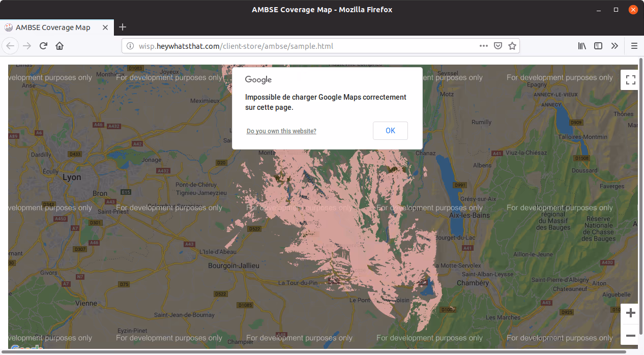The width and height of the screenshot is (644, 355).
Task: Bookmark this page with the star
Action: [512, 46]
